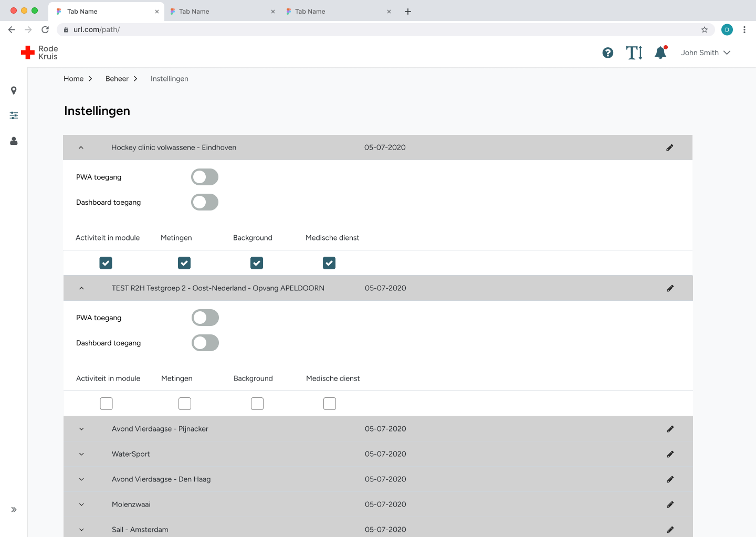Collapse the Hockey clinic volwassene section

pos(81,148)
